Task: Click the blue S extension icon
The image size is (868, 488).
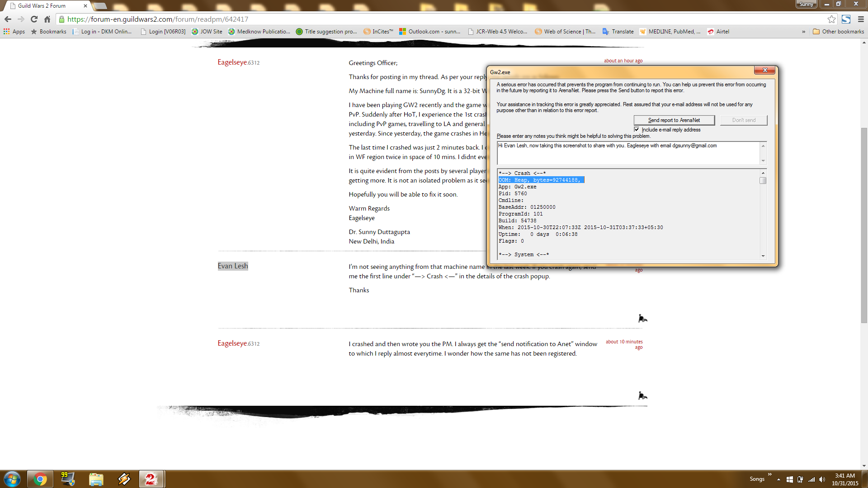Action: coord(846,19)
